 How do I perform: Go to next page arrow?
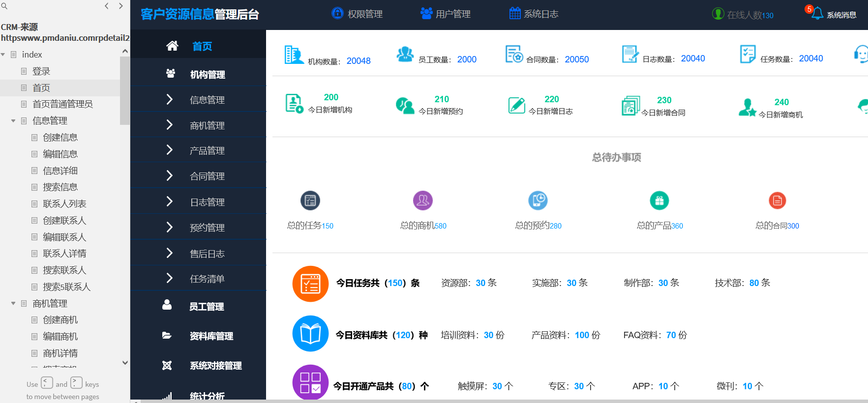click(x=121, y=6)
